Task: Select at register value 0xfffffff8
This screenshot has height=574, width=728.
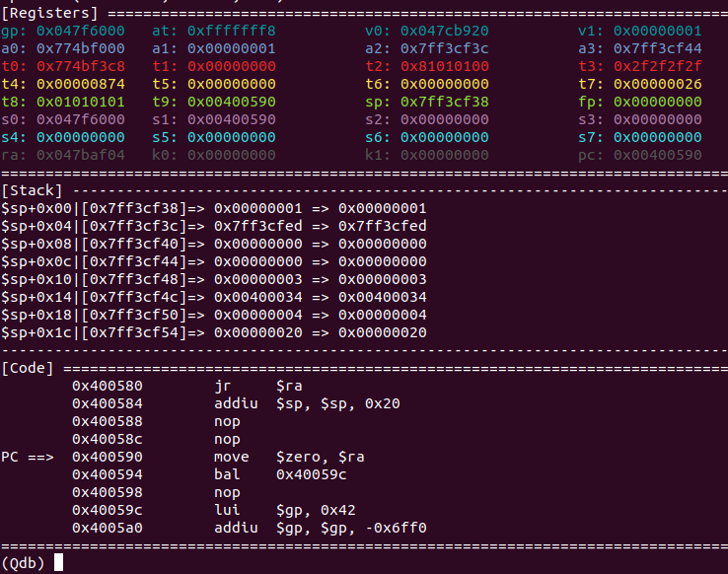Action: click(x=231, y=32)
